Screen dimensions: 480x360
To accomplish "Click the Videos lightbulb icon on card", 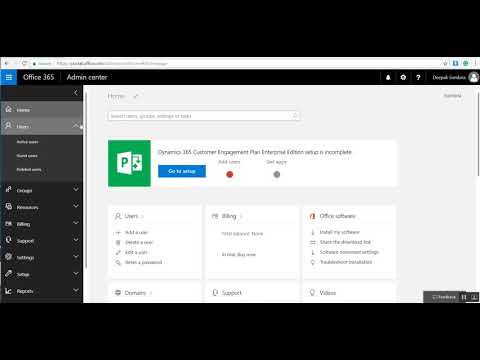I will 312,293.
